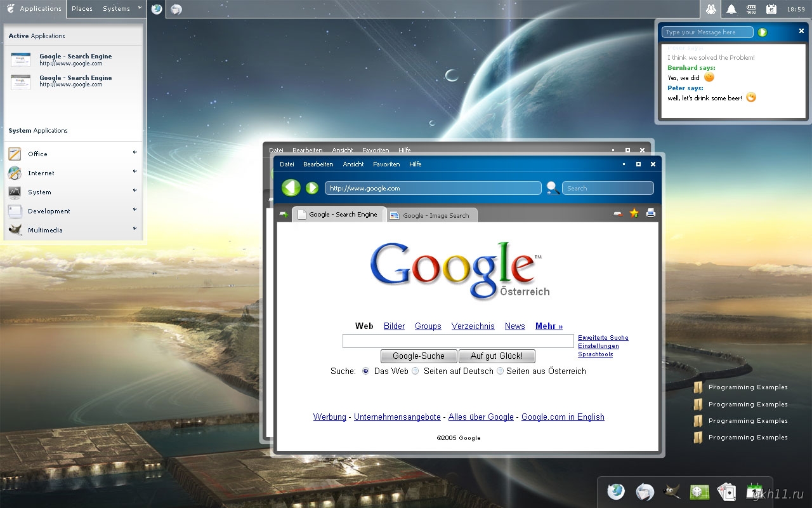Open the calendar icon showing 15
This screenshot has width=812, height=508.
pyautogui.click(x=771, y=9)
